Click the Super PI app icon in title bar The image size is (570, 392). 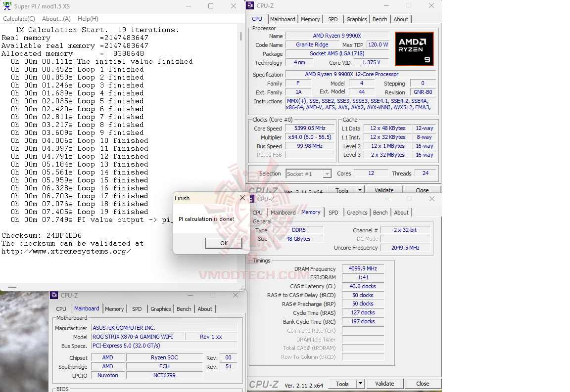point(7,6)
